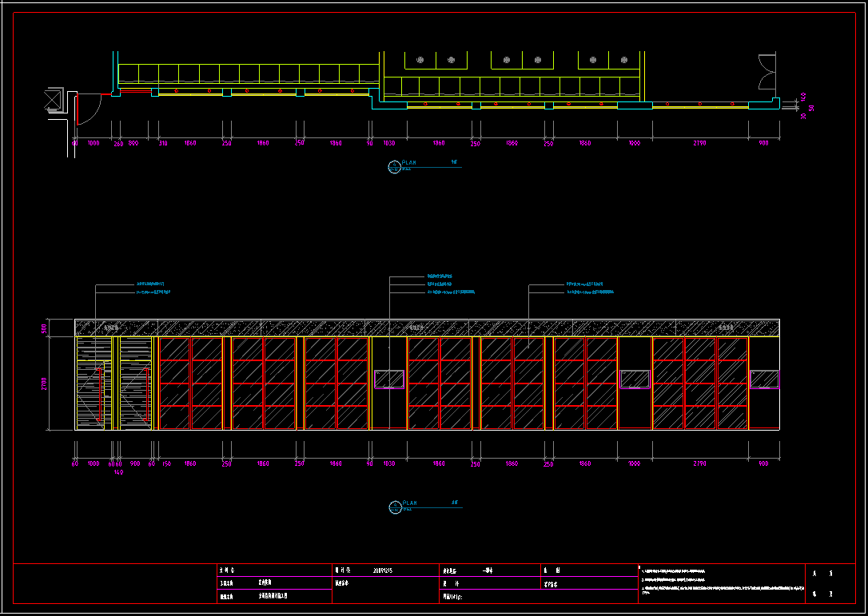Click the elevator shaft symbol in the plan

[x=54, y=99]
